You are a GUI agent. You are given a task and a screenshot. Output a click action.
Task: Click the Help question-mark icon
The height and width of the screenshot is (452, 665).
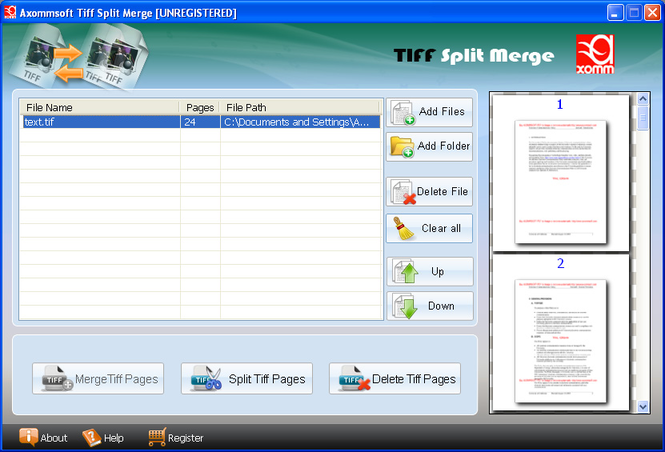click(x=91, y=437)
